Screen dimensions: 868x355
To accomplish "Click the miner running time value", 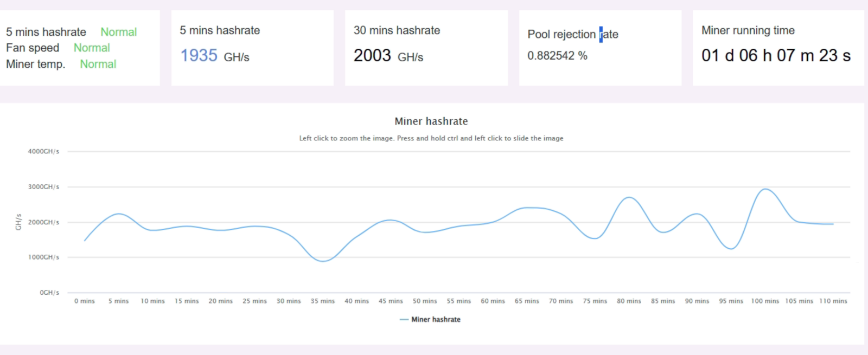I will coord(775,55).
